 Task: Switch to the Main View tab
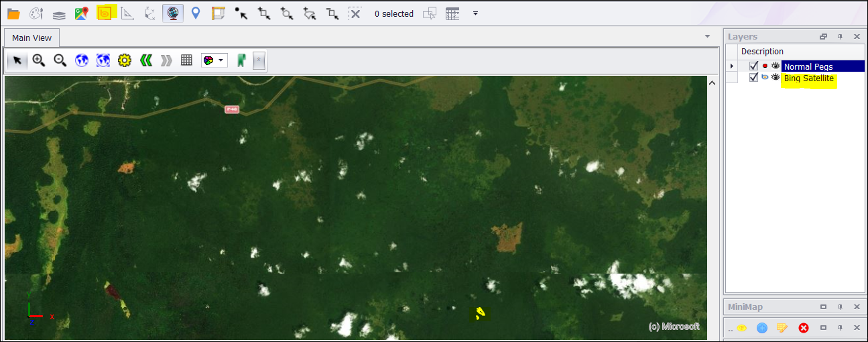(x=32, y=38)
